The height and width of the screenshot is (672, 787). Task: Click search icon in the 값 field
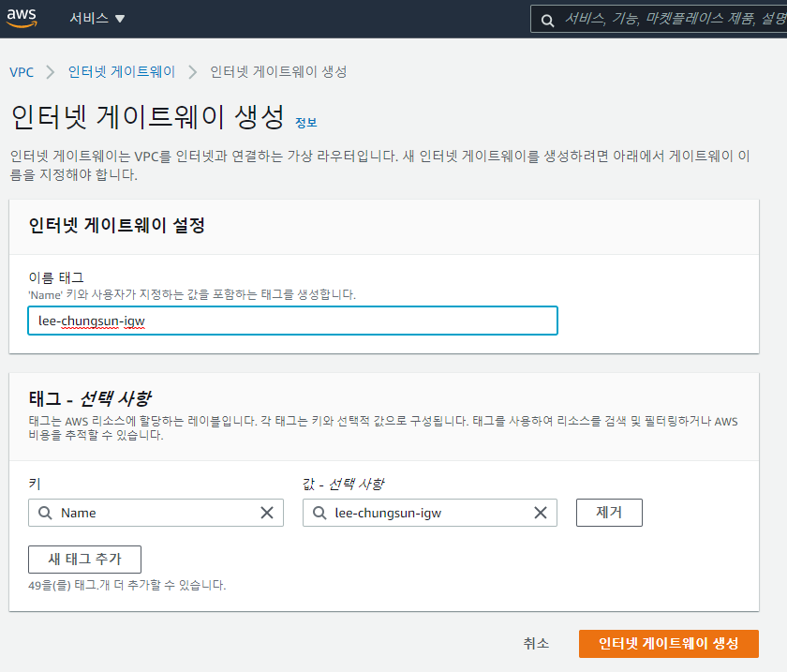(319, 513)
